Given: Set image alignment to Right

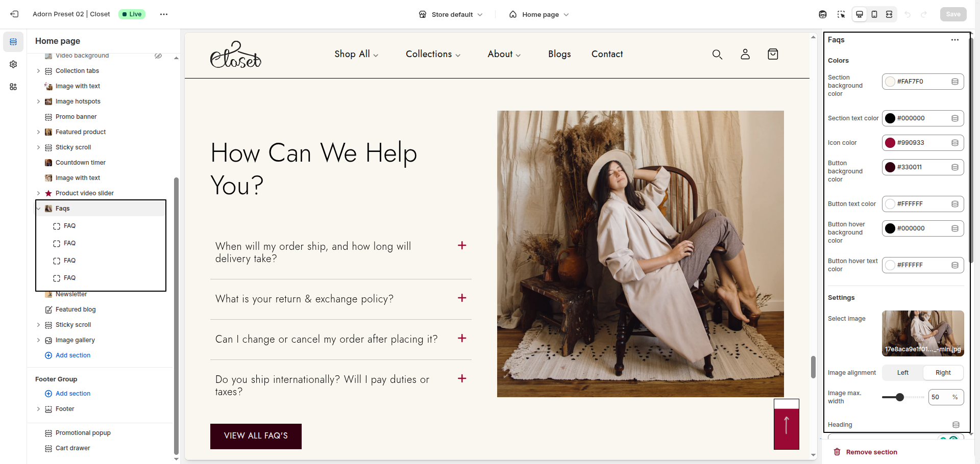Looking at the screenshot, I should (x=943, y=373).
